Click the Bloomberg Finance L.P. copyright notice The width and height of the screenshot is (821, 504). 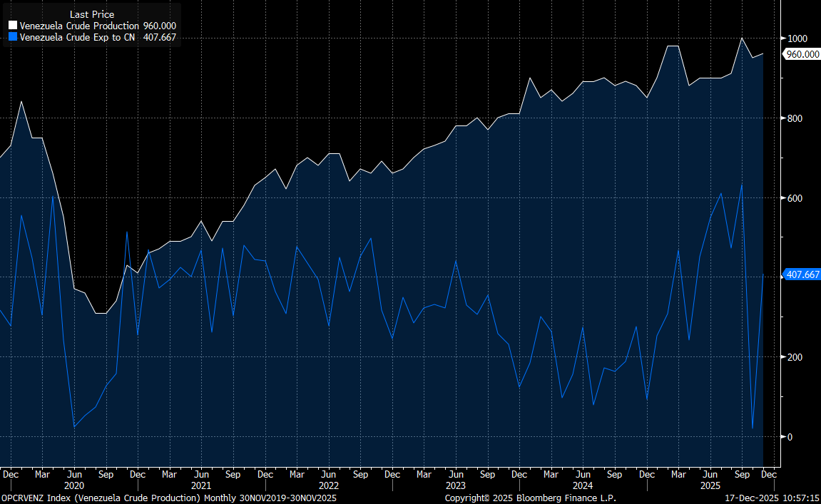[530, 498]
